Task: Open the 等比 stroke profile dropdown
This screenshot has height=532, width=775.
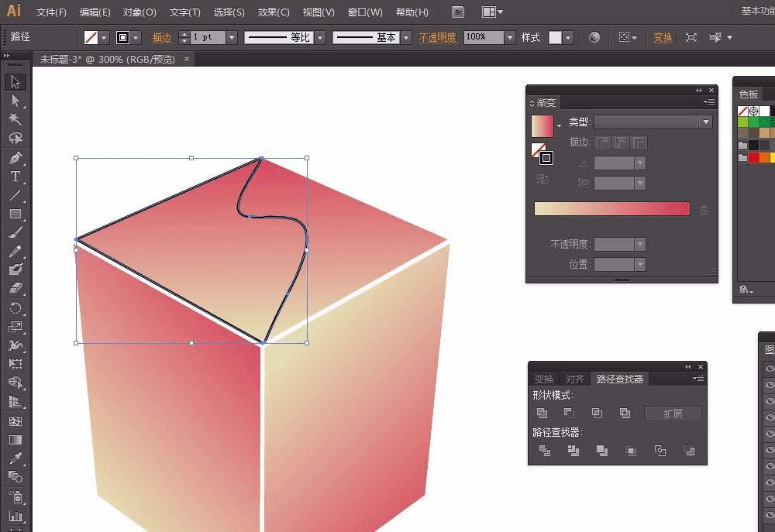Action: point(319,37)
